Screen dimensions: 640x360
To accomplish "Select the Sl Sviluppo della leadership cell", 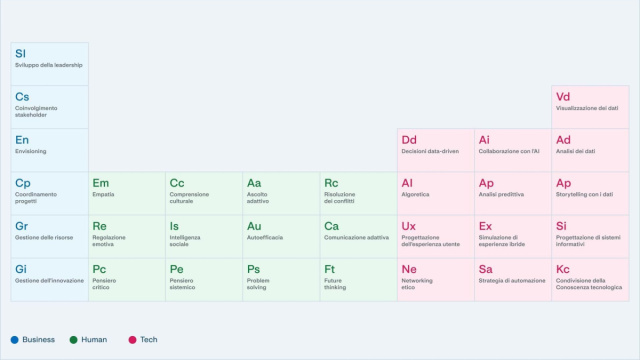I will tap(49, 64).
